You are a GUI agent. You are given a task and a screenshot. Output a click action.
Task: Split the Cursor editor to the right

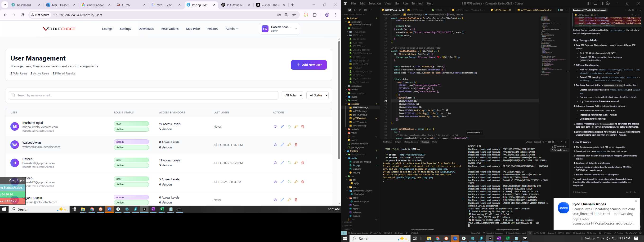pyautogui.click(x=562, y=10)
